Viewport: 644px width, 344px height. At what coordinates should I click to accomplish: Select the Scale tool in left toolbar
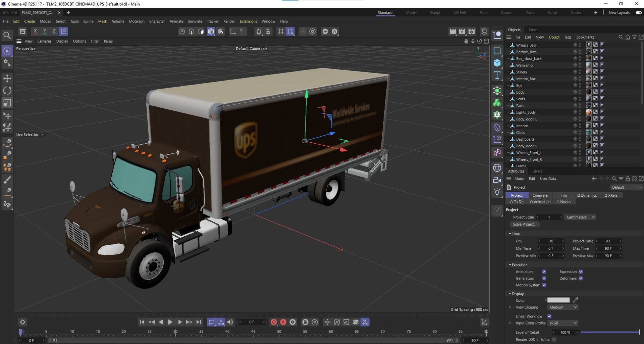7,103
